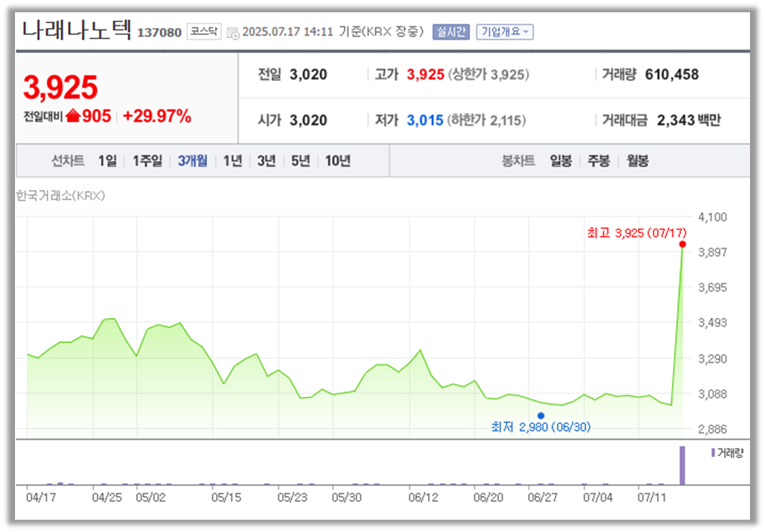
Task: Click the clock icon beside the date
Action: (x=233, y=33)
